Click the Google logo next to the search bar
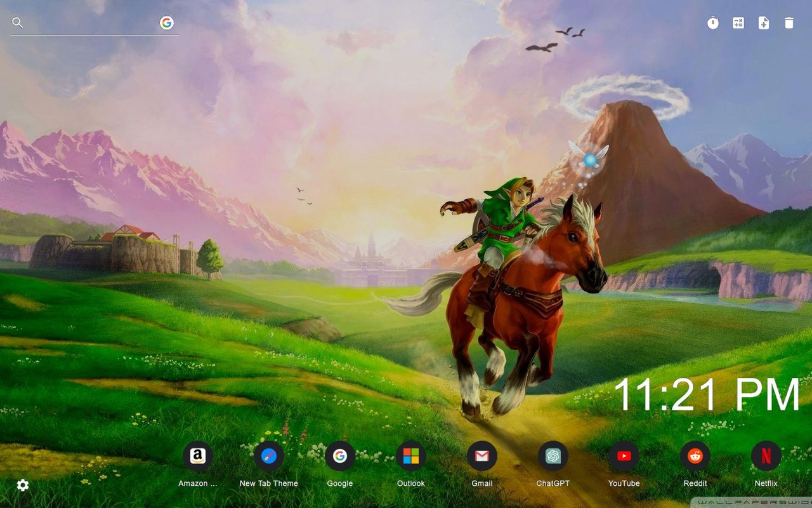Image resolution: width=812 pixels, height=508 pixels. click(166, 22)
